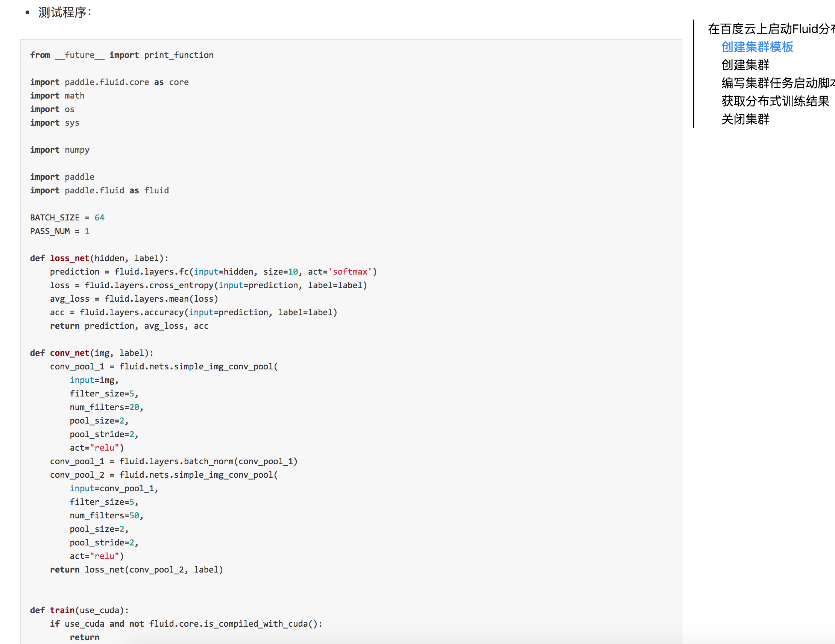The image size is (835, 644).
Task: Click 'import paddle.fluid as fluid' line
Action: click(x=99, y=190)
